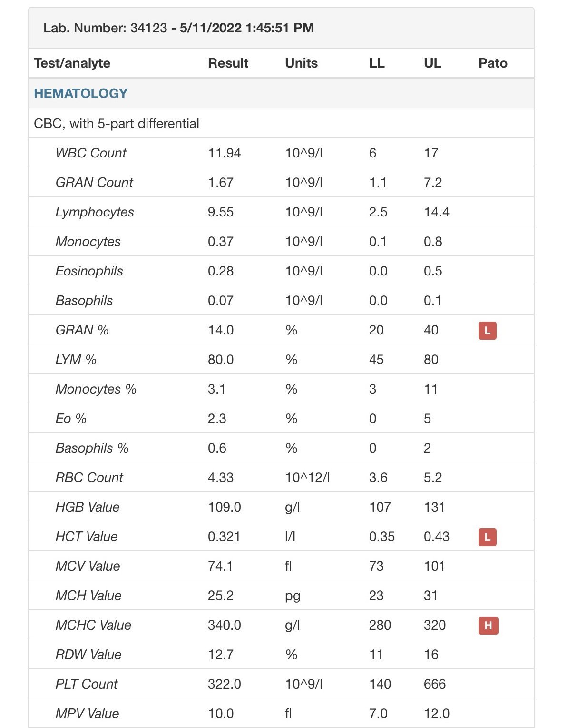Click the Test/analyte column header
Viewport: 567px width, 728px height.
pos(72,63)
